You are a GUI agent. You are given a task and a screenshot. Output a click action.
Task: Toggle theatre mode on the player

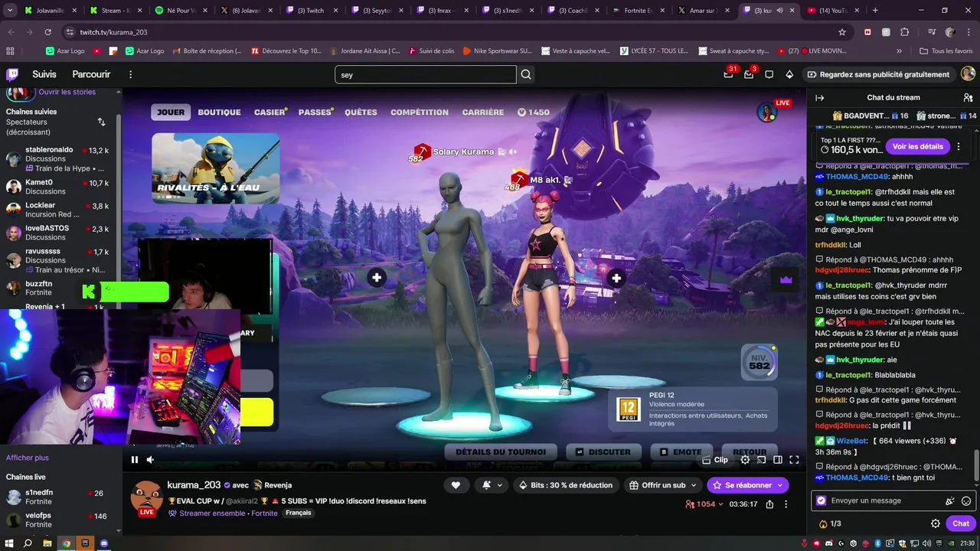click(777, 460)
